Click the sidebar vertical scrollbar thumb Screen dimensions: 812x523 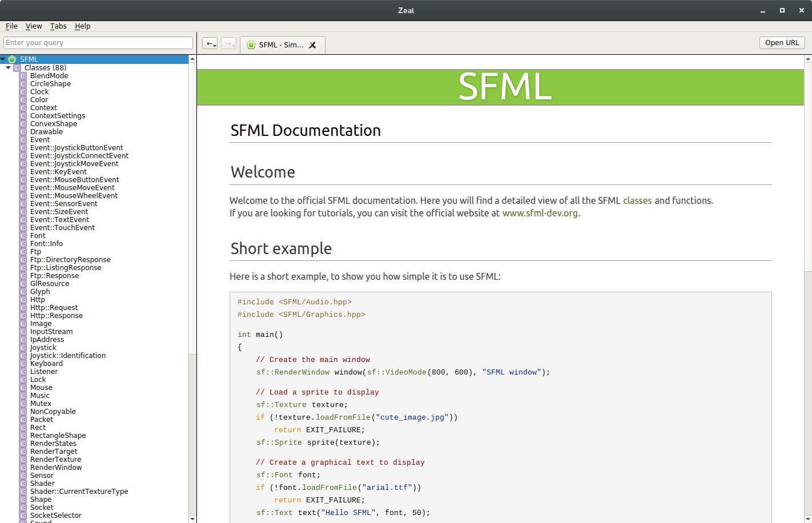[x=192, y=208]
